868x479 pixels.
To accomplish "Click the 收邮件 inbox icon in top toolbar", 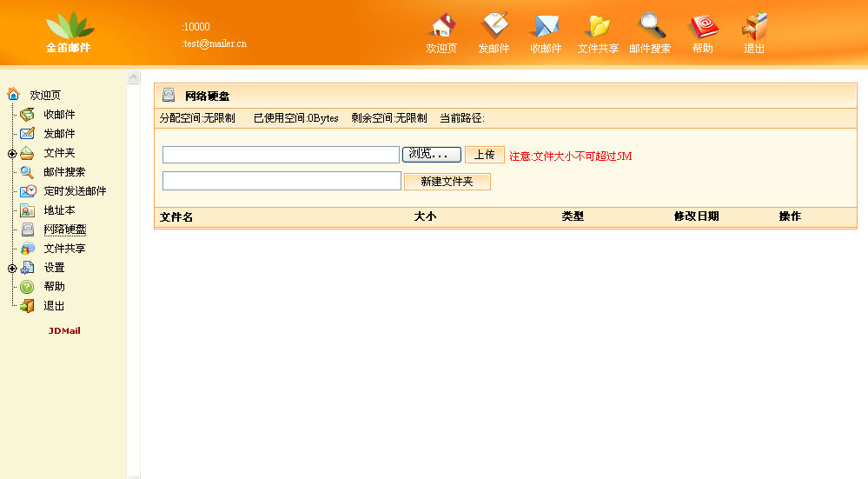I will (x=546, y=26).
